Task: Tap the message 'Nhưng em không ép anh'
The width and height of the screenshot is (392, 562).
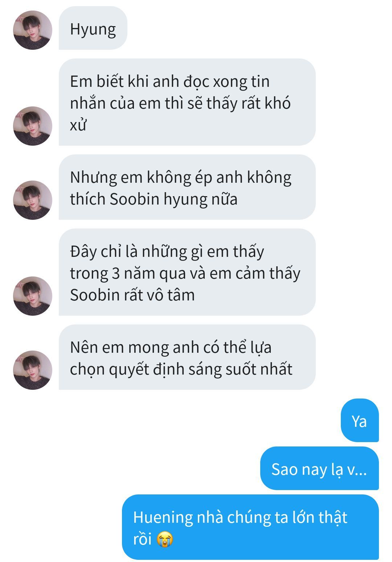Action: click(x=187, y=187)
